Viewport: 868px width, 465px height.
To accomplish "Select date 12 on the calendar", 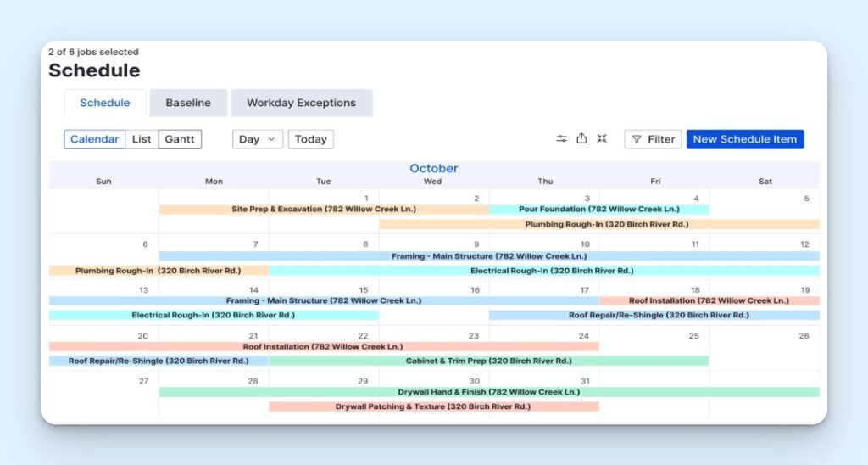I will pos(804,244).
